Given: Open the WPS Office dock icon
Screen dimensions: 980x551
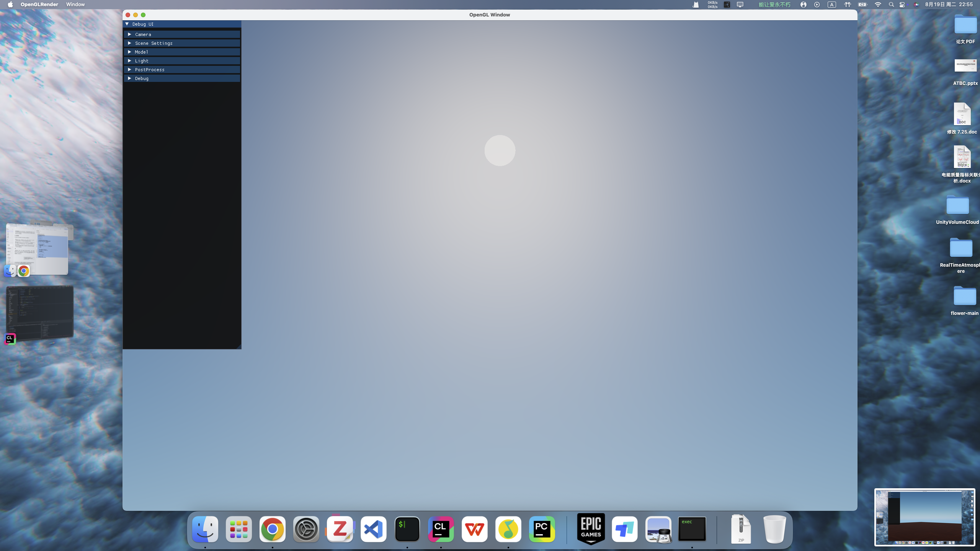Looking at the screenshot, I should coord(474,529).
